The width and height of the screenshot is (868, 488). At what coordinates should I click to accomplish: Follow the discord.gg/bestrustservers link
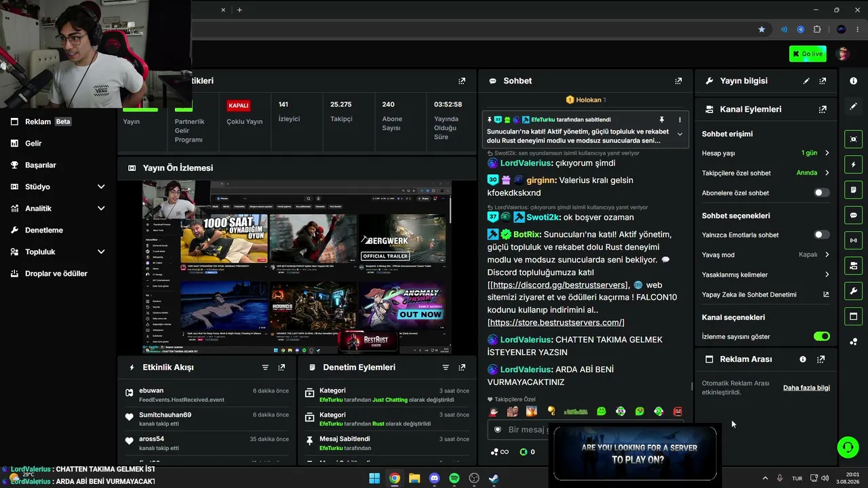click(x=559, y=285)
